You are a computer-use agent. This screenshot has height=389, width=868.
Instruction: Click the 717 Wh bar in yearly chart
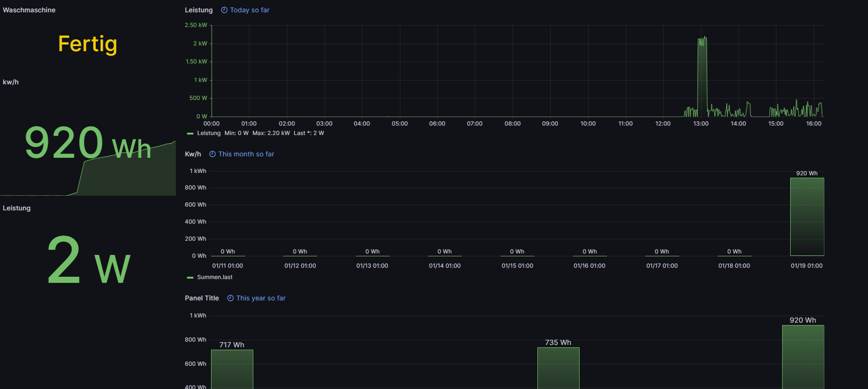[x=232, y=369]
